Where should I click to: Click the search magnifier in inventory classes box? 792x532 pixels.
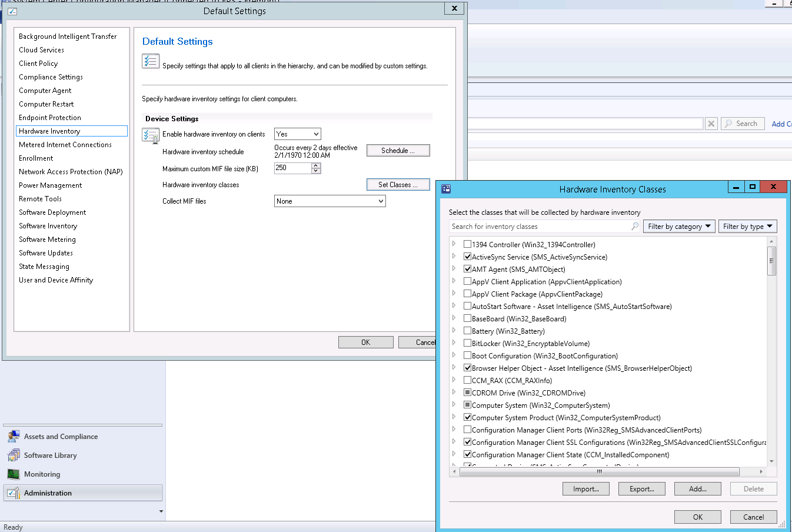(635, 227)
